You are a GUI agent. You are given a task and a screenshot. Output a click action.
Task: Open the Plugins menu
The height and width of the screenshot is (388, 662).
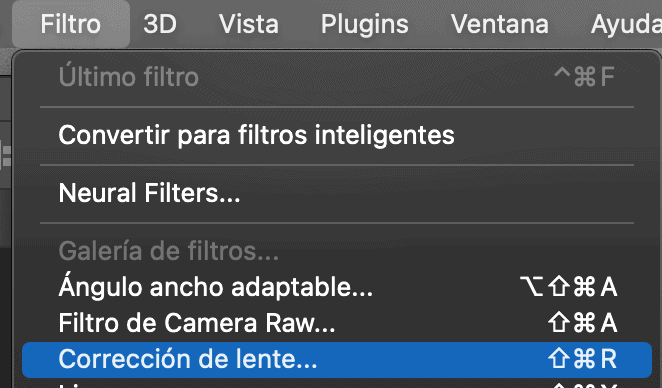[364, 24]
